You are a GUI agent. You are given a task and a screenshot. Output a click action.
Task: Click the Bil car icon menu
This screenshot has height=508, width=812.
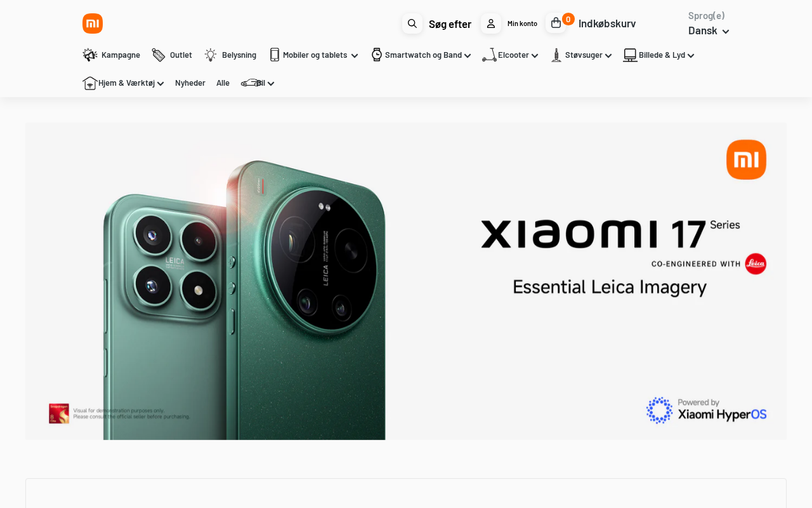click(252, 83)
